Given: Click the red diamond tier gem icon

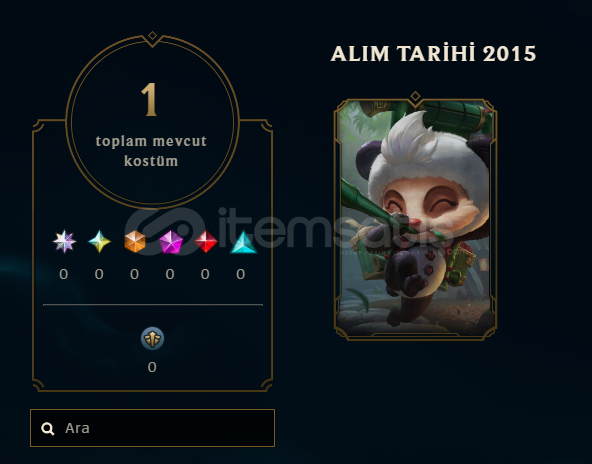Looking at the screenshot, I should 206,242.
